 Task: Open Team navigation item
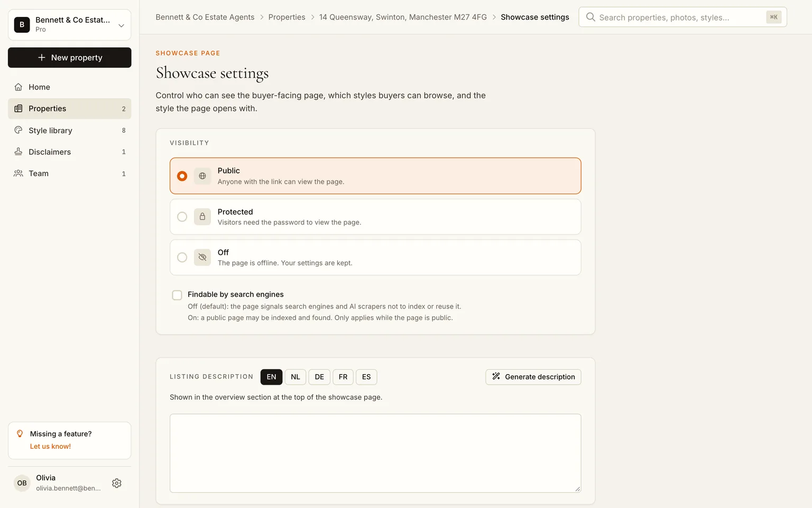click(x=70, y=174)
